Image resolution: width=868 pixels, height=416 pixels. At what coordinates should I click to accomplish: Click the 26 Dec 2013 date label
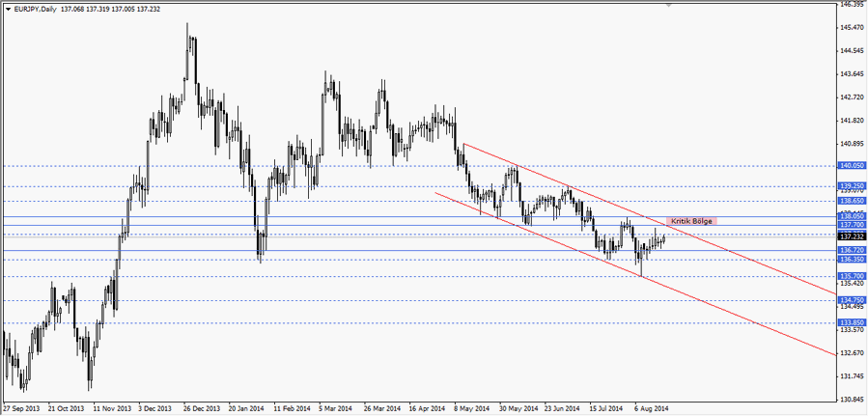point(201,409)
